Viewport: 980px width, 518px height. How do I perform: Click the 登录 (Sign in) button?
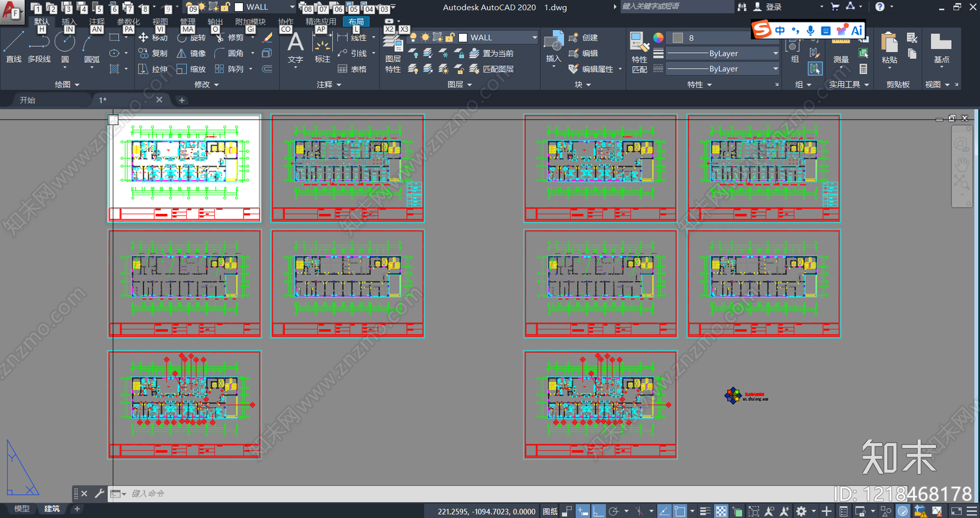coord(768,7)
